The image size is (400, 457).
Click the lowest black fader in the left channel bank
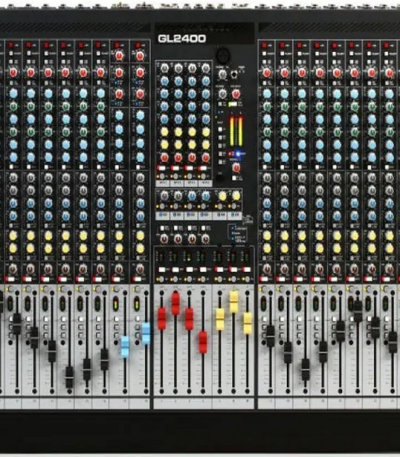(x=69, y=377)
